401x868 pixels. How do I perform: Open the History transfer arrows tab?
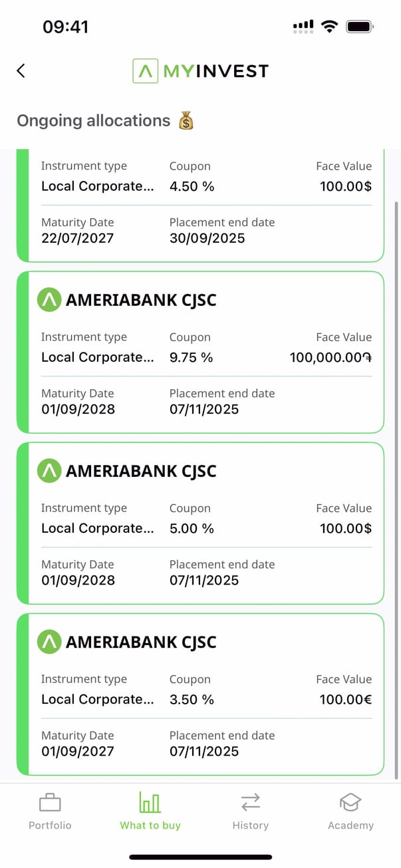point(250,811)
